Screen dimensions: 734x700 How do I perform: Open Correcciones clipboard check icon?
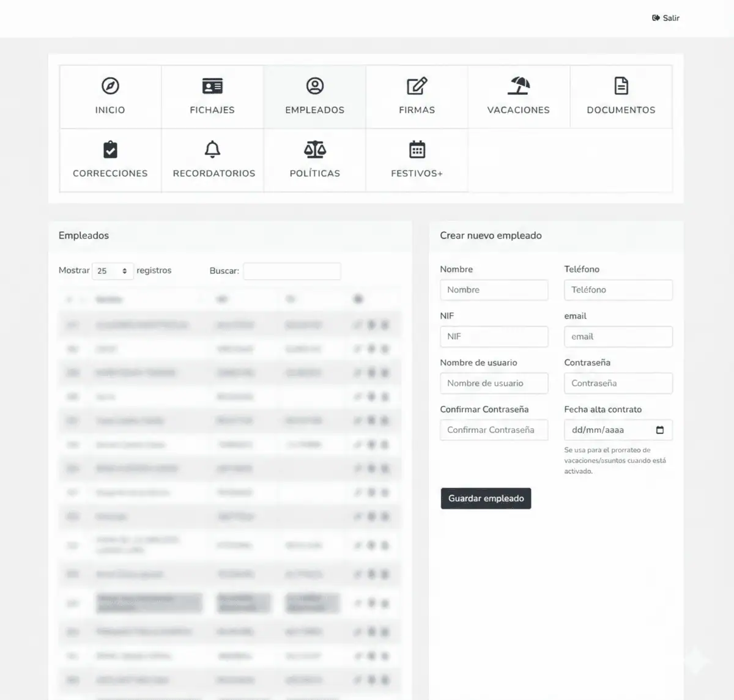coord(110,150)
